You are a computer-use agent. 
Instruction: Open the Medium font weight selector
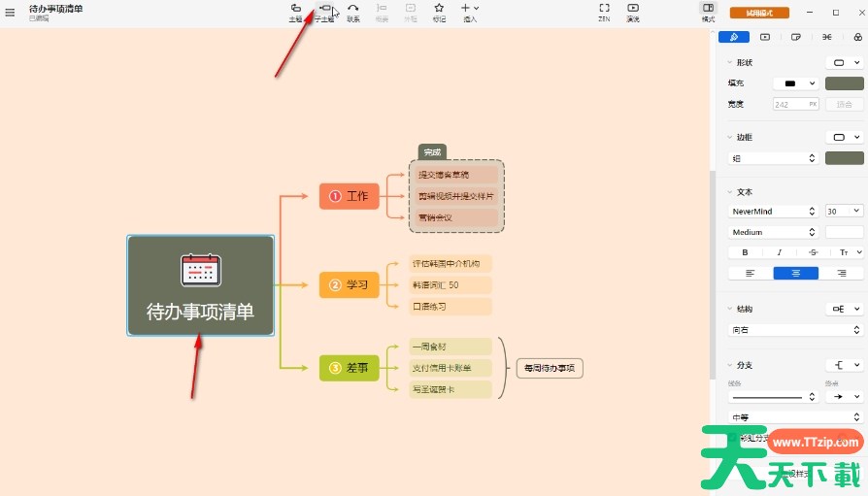point(773,232)
